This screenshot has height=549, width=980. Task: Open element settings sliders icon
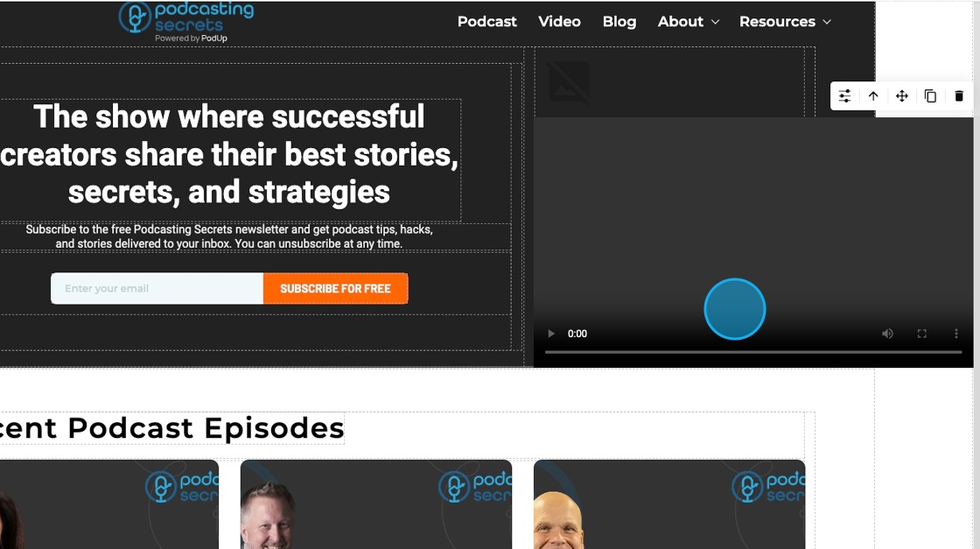(844, 96)
